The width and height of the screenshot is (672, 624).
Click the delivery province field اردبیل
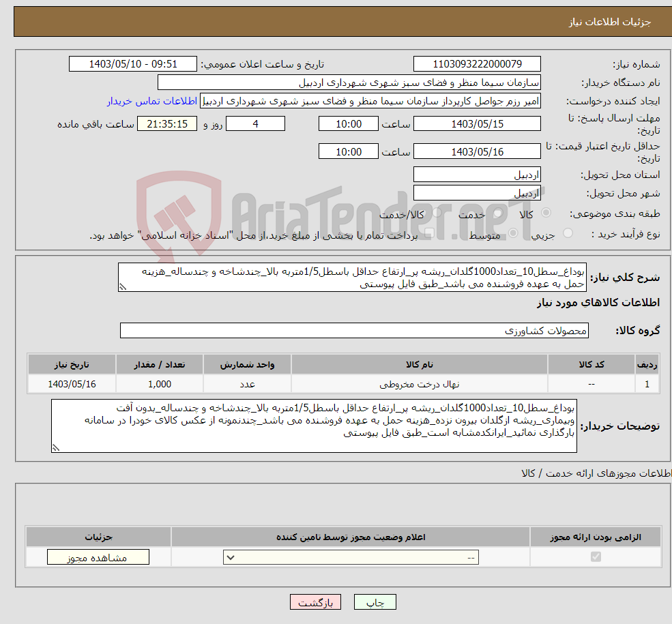[477, 175]
